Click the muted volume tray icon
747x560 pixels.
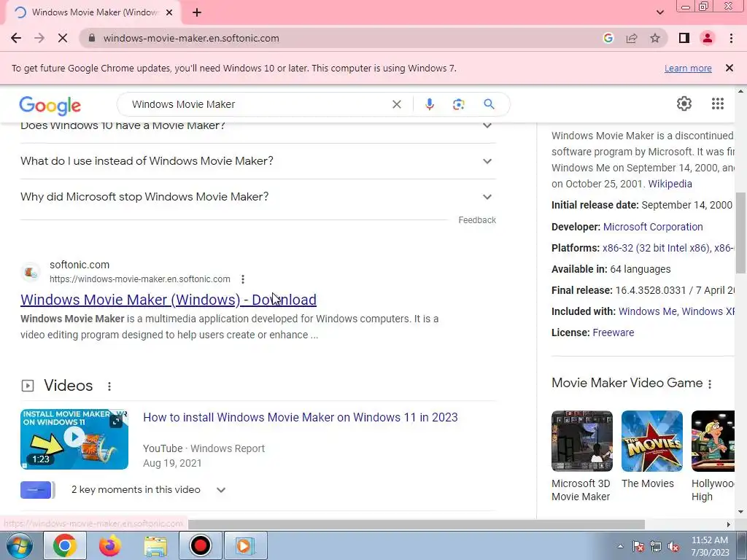[x=673, y=547]
